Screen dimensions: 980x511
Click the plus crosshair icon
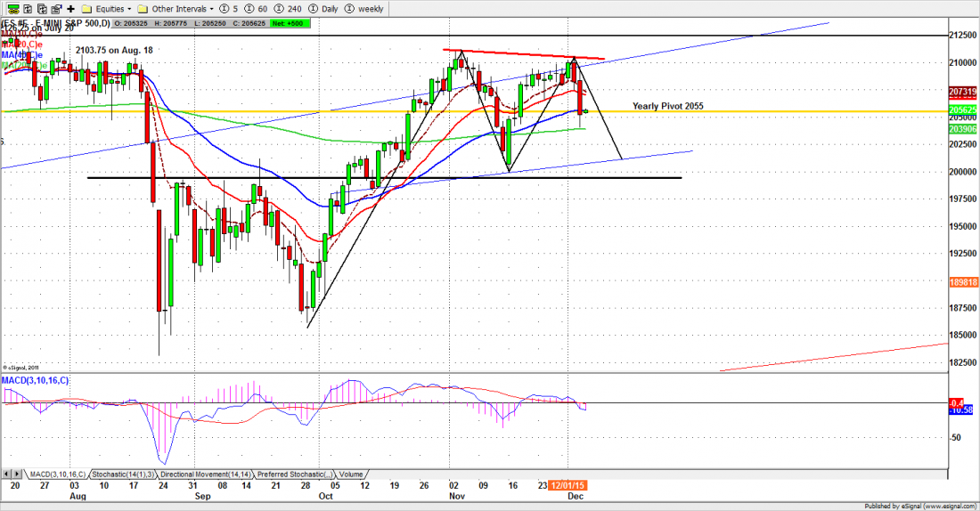click(69, 8)
